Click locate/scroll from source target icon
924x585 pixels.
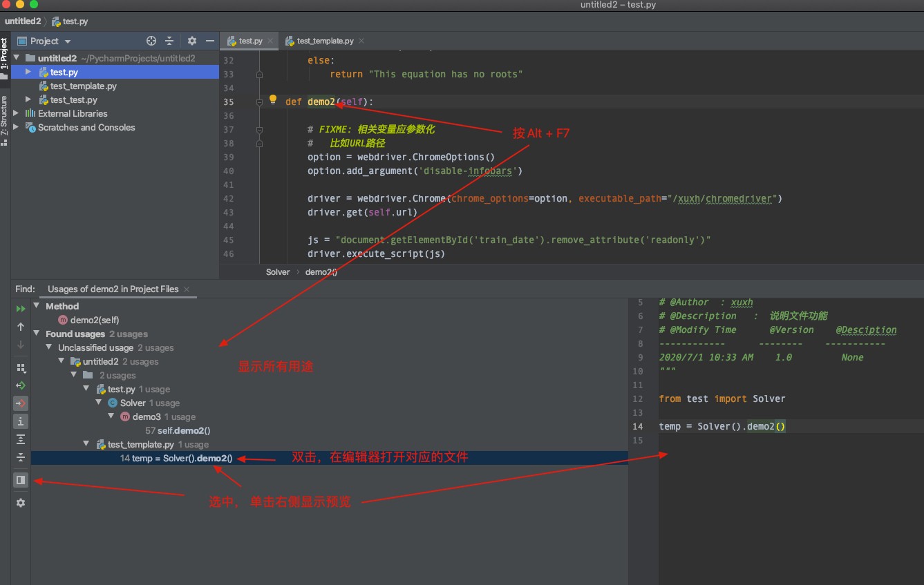click(151, 41)
